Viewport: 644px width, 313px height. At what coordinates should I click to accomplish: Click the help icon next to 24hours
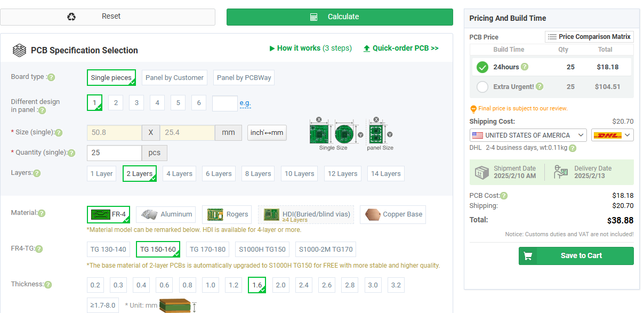click(525, 67)
